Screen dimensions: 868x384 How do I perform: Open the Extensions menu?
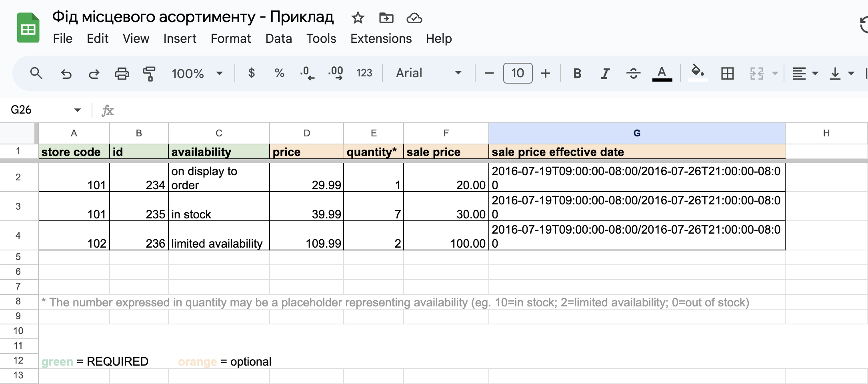tap(381, 39)
